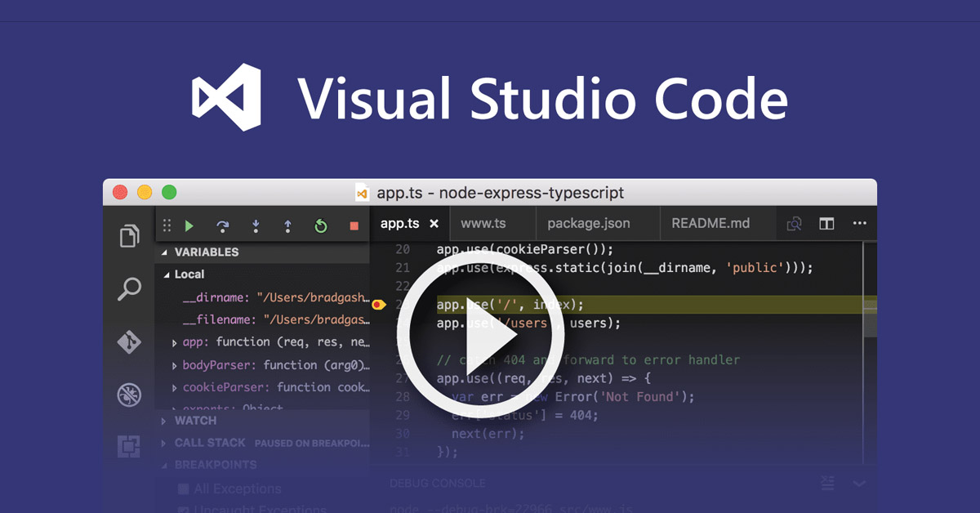Click the PAUSED ON BREAKPOINT label

(x=311, y=444)
